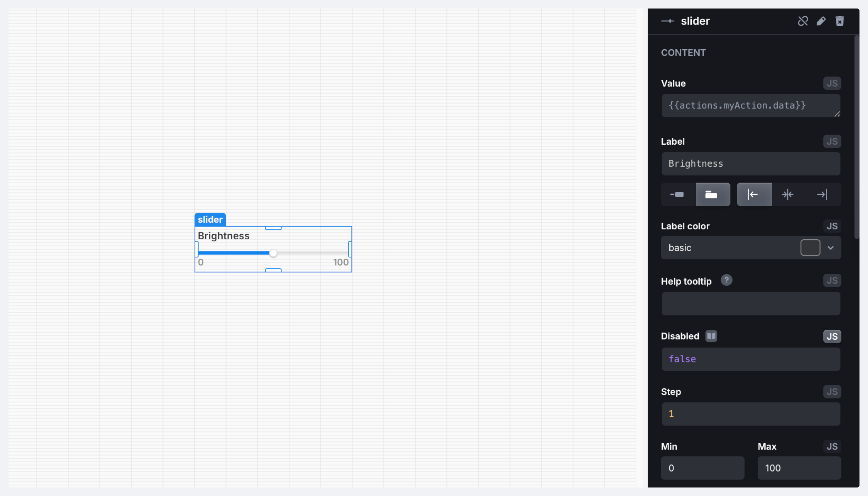Image resolution: width=868 pixels, height=496 pixels.
Task: Click the Brightness label input field
Action: [750, 163]
